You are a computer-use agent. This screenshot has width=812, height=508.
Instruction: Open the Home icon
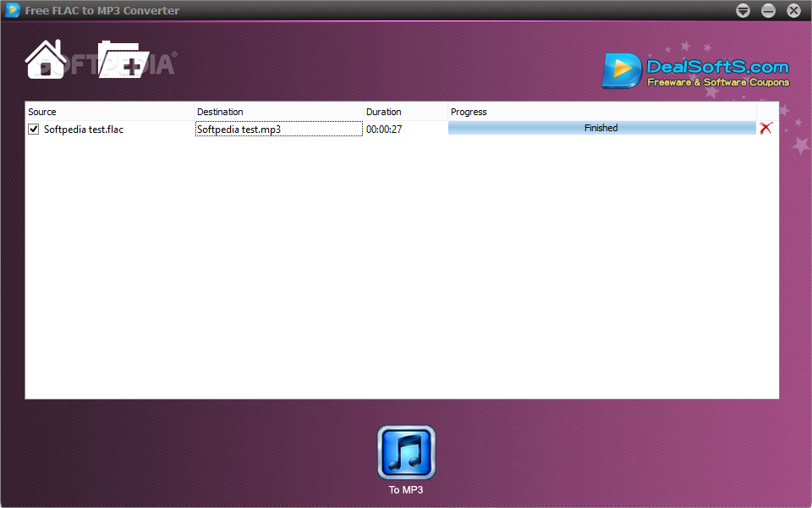[x=46, y=59]
